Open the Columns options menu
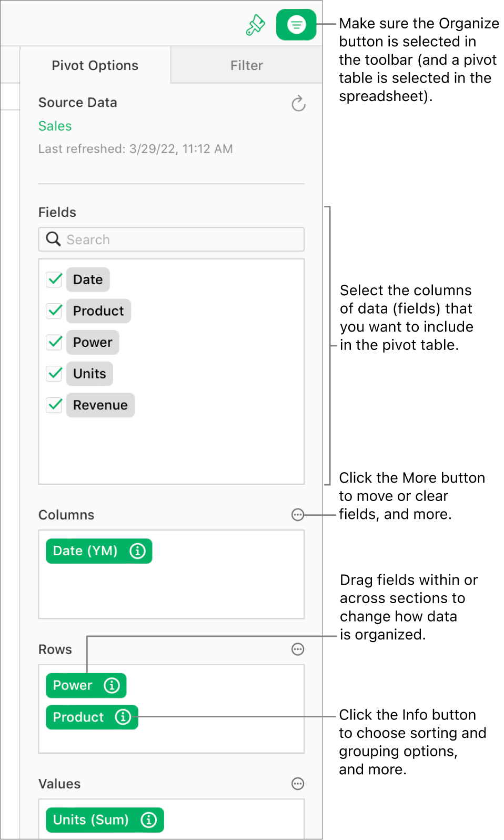504x840 pixels. tap(298, 515)
